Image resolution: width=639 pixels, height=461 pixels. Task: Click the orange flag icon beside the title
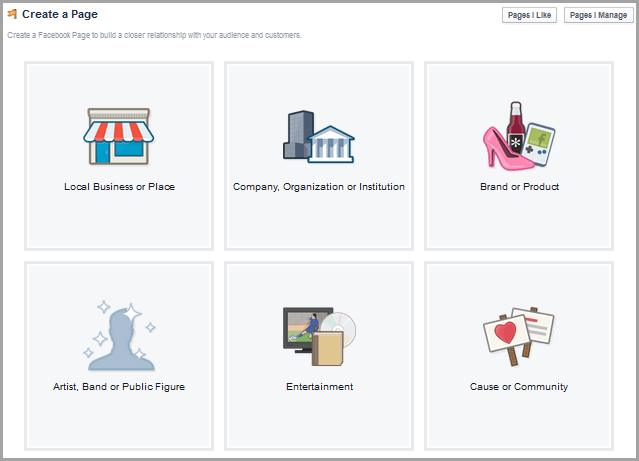[12, 14]
